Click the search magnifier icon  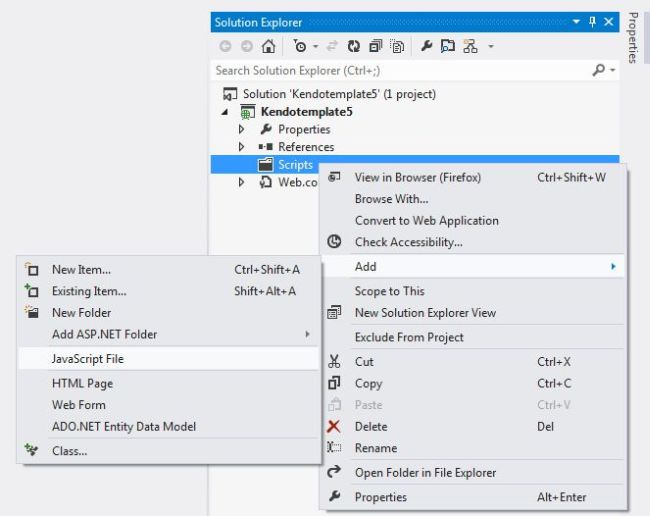(598, 70)
